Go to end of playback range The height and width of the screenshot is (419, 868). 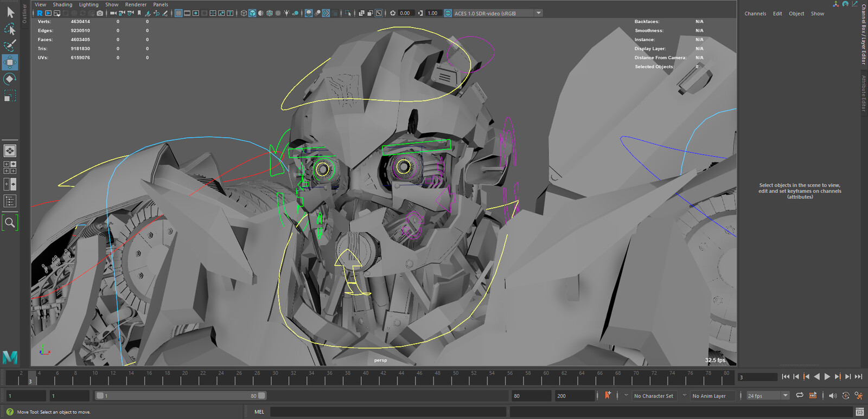[858, 377]
